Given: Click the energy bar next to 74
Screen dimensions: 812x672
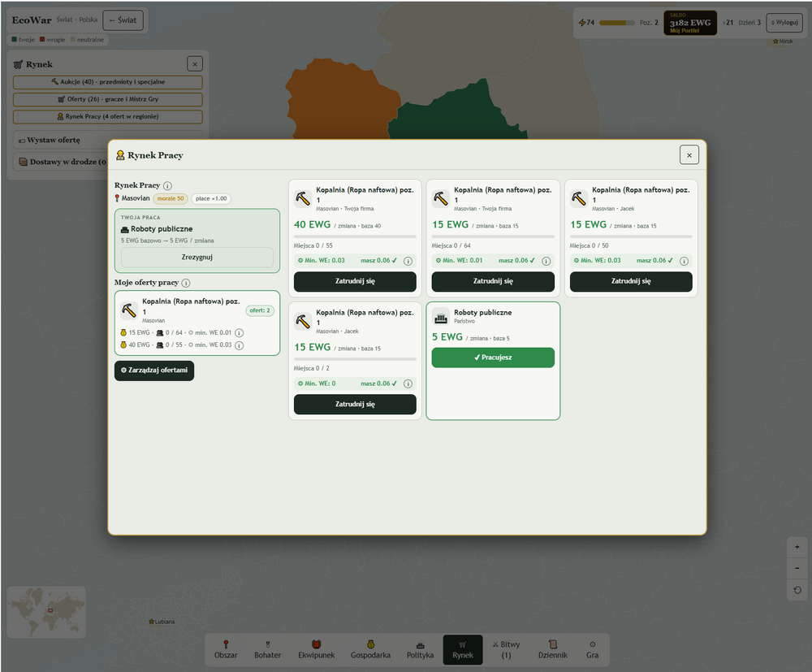Looking at the screenshot, I should point(617,23).
